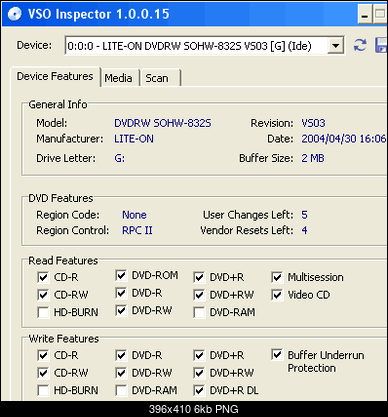Toggle Read Features DVD-R checkbox
The image size is (388, 417).
pyautogui.click(x=121, y=293)
